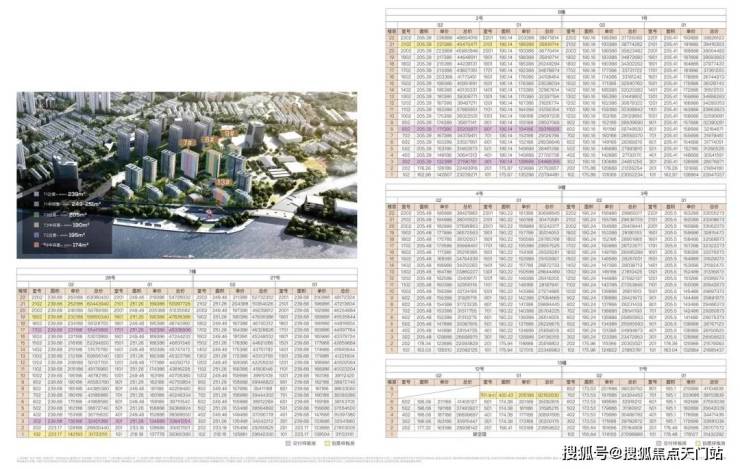Click gray legend swatch under the bottom-left table

point(288,444)
